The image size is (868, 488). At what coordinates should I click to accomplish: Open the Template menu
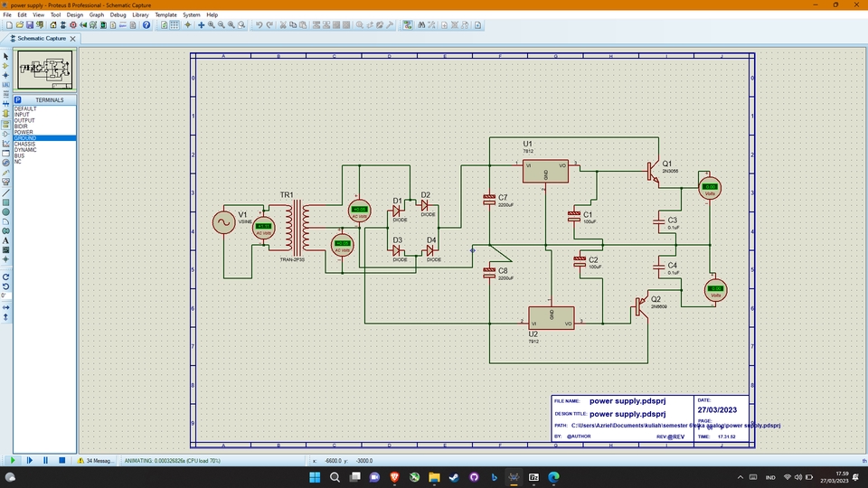pos(165,15)
